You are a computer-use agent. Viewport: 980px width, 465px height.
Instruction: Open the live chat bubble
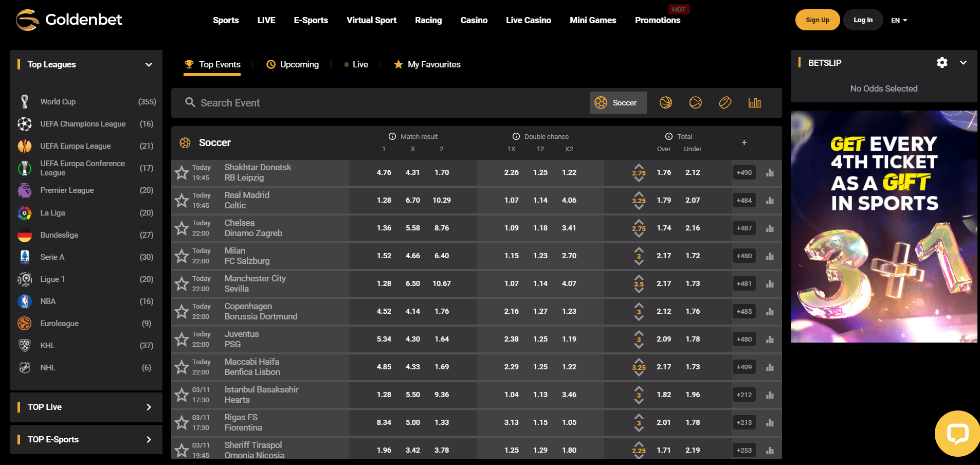coord(957,434)
